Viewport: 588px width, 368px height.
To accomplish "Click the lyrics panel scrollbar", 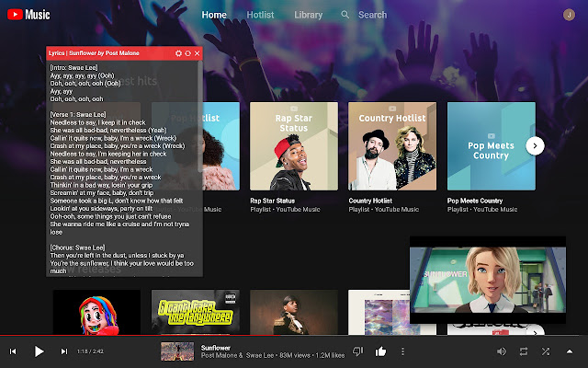I will [x=200, y=117].
